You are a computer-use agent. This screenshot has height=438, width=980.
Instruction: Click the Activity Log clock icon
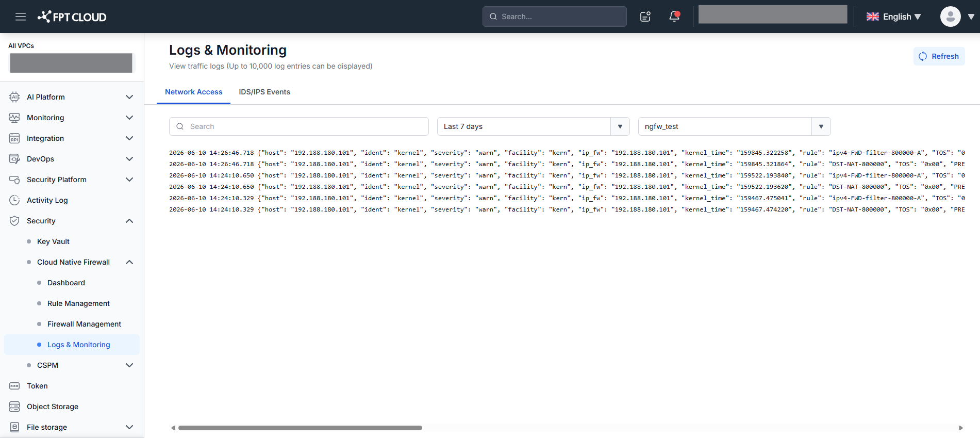click(14, 200)
